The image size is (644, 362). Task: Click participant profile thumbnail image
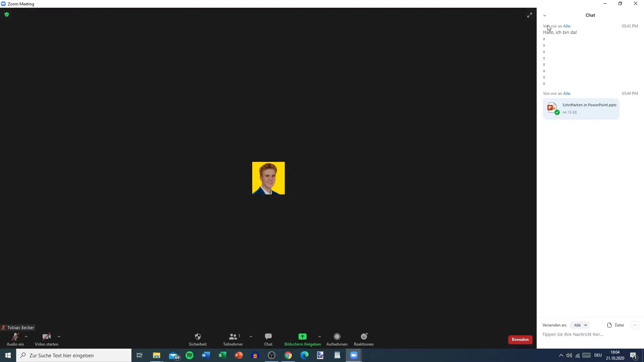pos(268,178)
